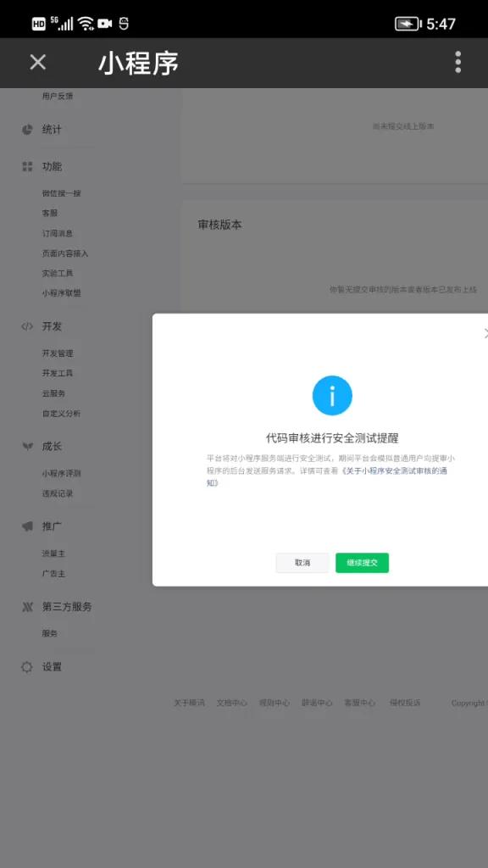
Task: Click the blue info icon in dialog
Action: point(332,395)
